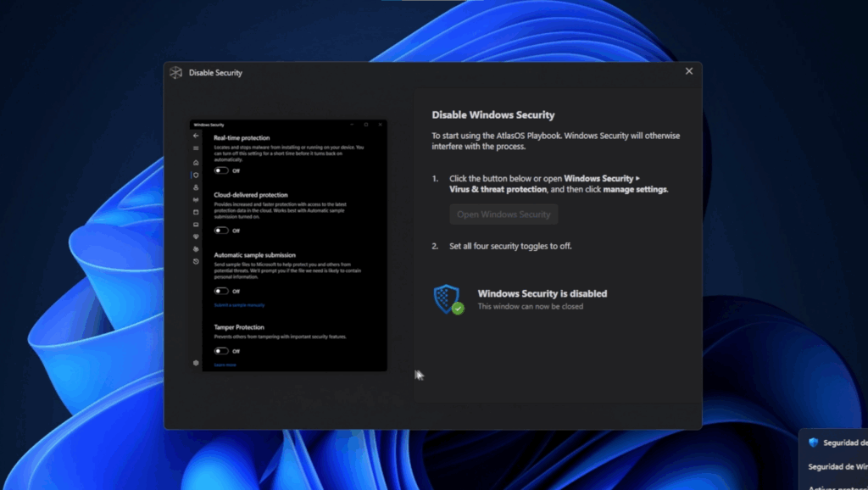Click the AtlasOS logo in the title bar

pyautogui.click(x=176, y=72)
